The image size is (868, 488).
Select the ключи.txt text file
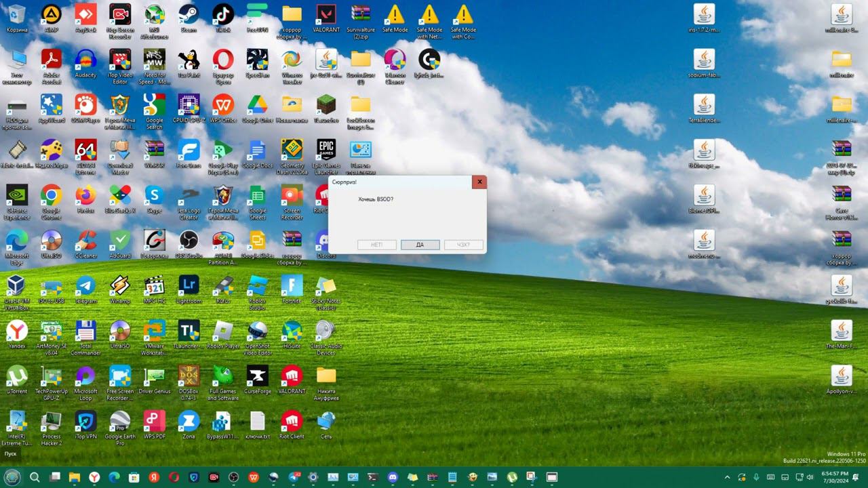point(258,425)
